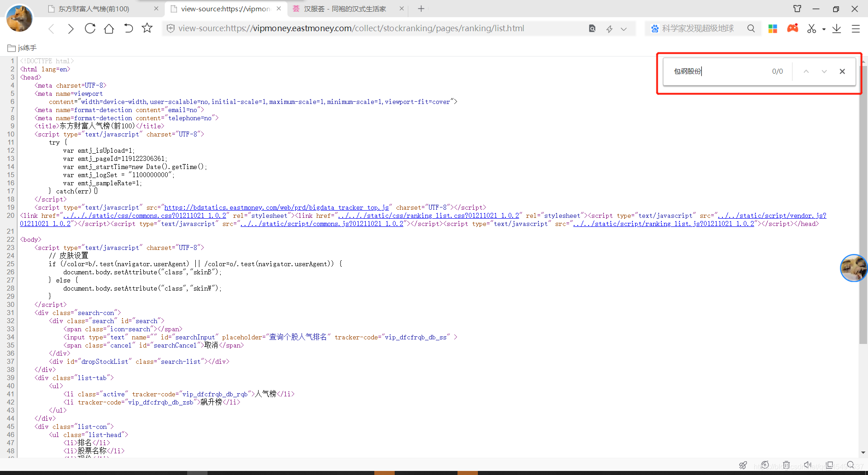
Task: Toggle lightning speed mode icon
Action: coord(609,29)
